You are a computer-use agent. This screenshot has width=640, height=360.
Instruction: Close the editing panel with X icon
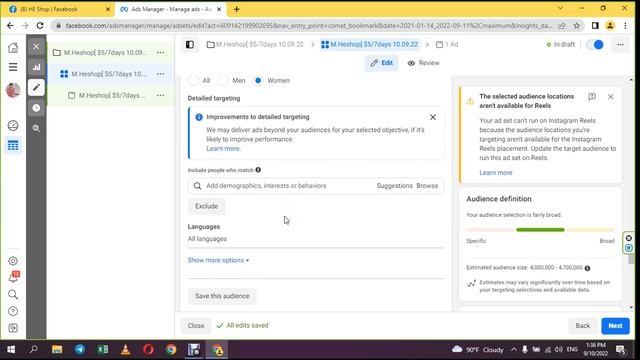(36, 47)
